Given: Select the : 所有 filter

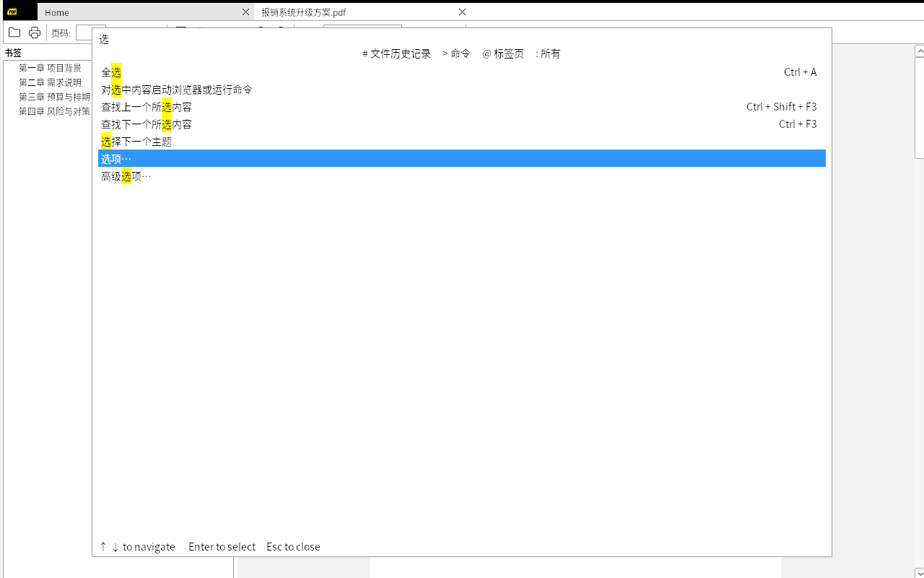Looking at the screenshot, I should (548, 53).
